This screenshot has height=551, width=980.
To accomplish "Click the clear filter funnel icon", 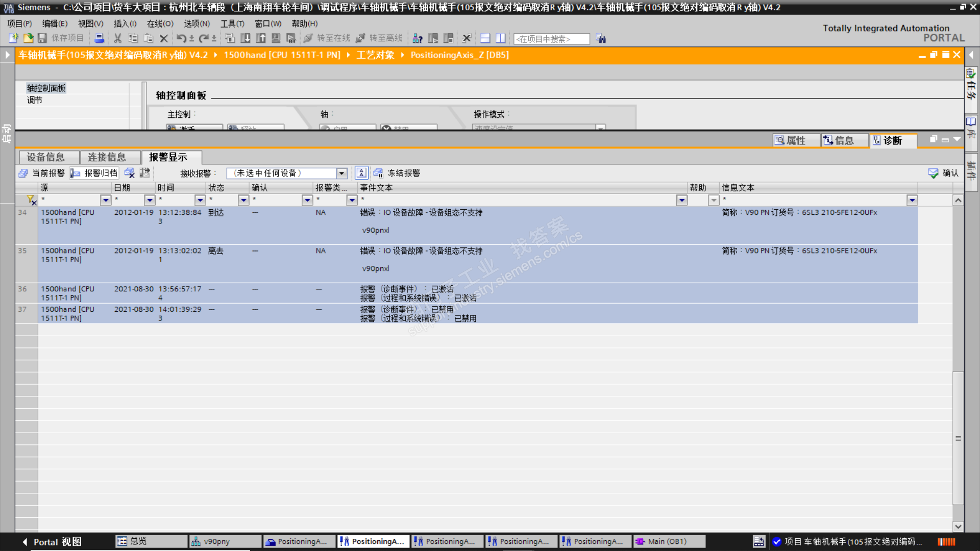I will click(x=31, y=200).
